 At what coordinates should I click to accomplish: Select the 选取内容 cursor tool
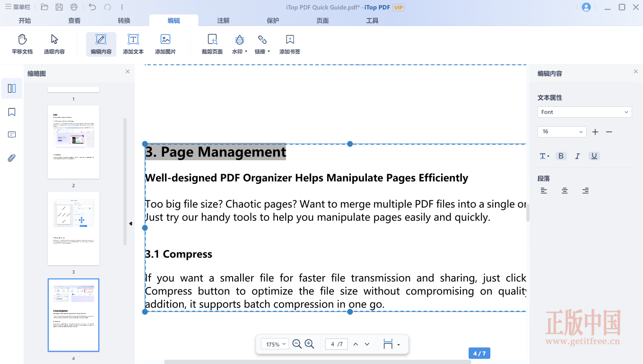54,44
